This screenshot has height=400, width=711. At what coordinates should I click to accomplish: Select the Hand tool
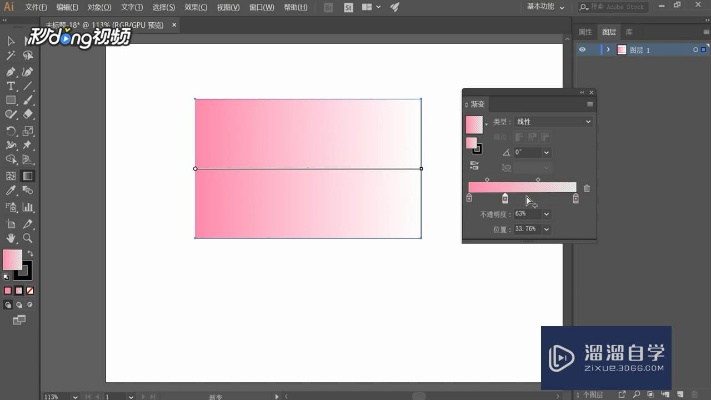[11, 238]
